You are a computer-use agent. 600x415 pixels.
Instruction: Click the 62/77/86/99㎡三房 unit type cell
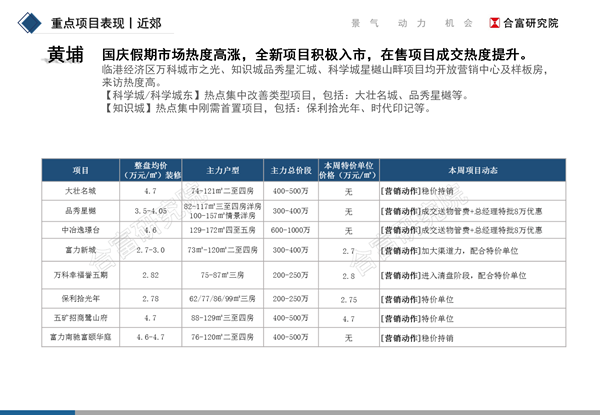(x=223, y=298)
